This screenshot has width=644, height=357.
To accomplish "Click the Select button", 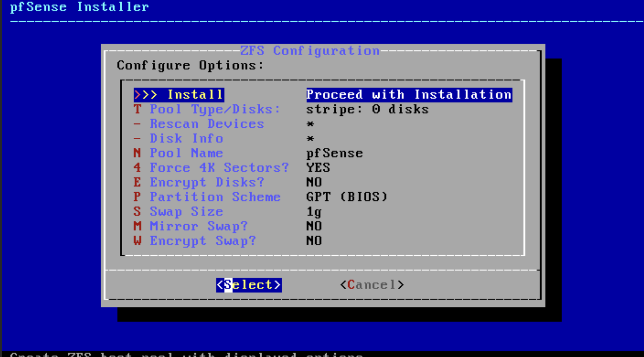I will (x=249, y=285).
